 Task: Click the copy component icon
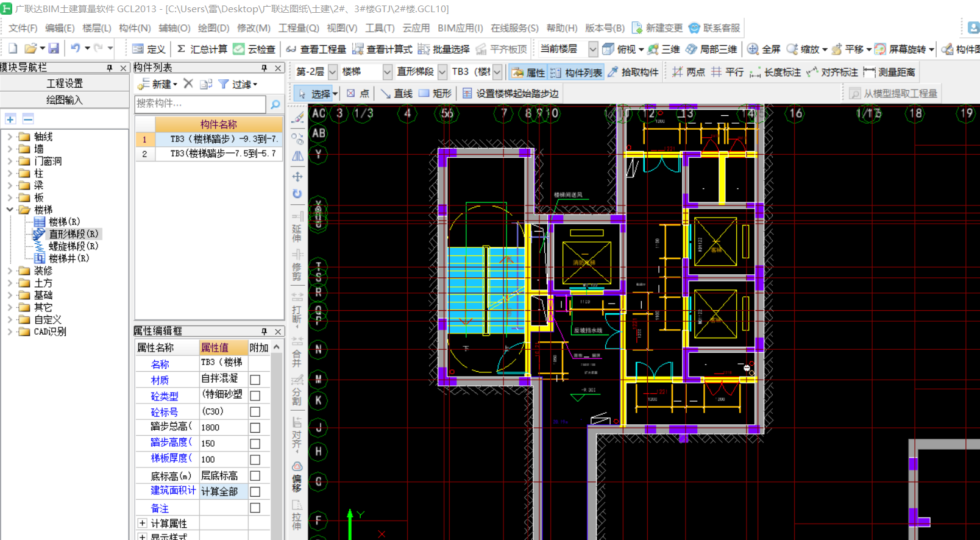click(x=206, y=83)
